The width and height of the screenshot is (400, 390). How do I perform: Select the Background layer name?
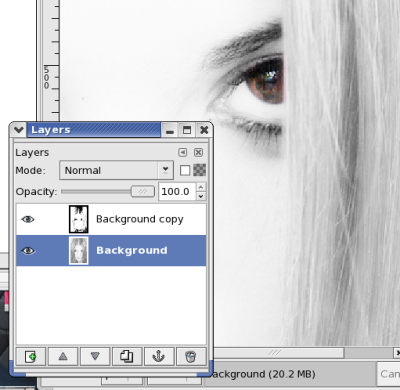click(x=132, y=250)
